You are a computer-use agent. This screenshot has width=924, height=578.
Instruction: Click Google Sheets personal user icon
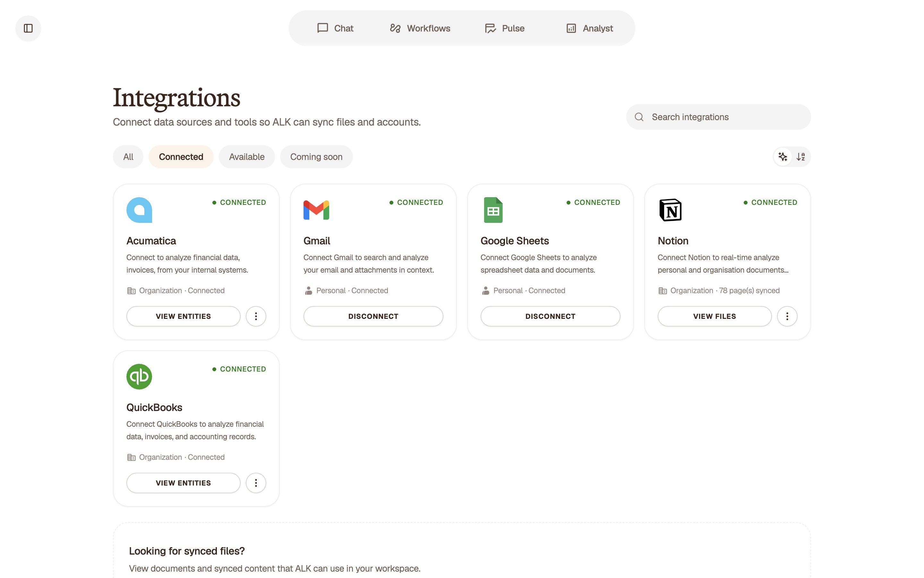[x=486, y=291]
